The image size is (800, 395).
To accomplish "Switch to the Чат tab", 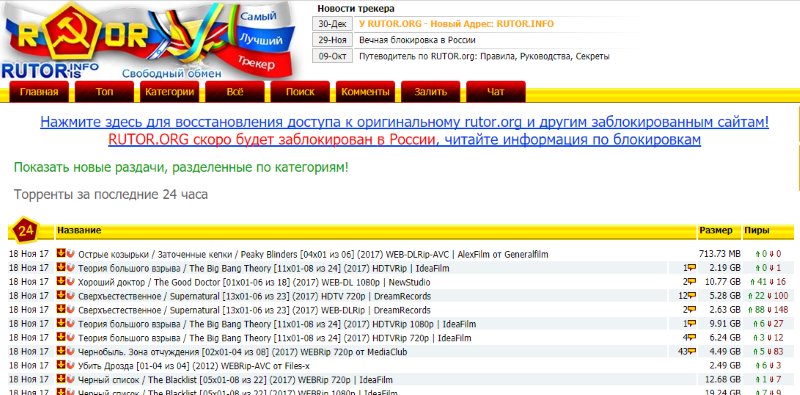I will pyautogui.click(x=495, y=92).
